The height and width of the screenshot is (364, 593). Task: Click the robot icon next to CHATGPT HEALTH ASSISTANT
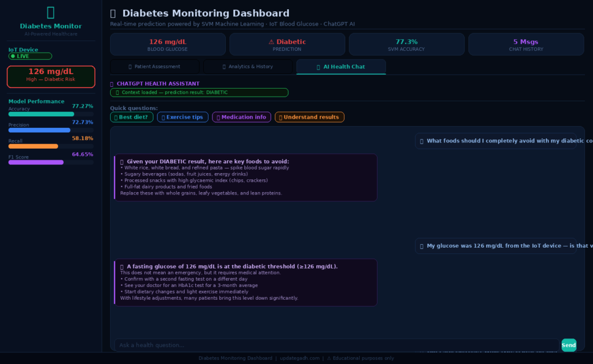[111, 83]
